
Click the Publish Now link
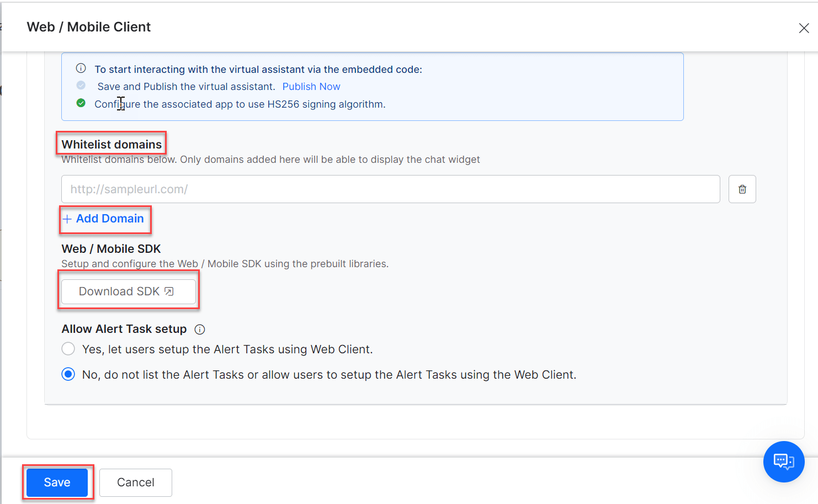pos(311,87)
